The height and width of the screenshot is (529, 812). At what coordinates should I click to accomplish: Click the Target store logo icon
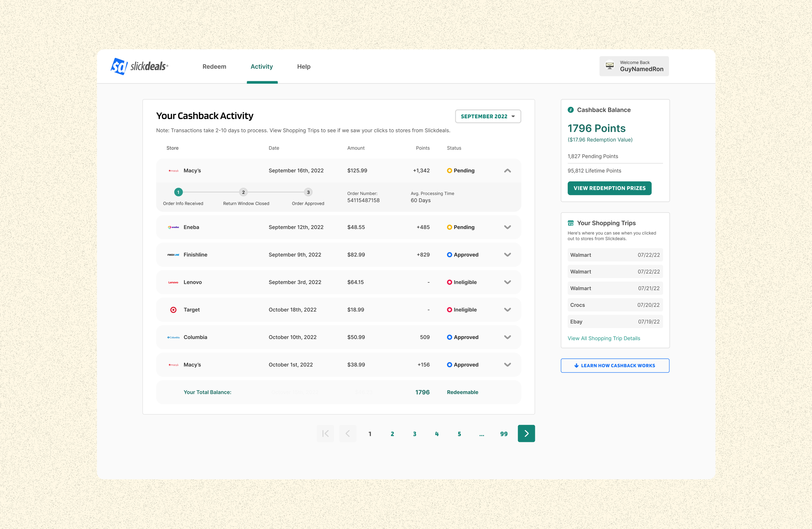[173, 310]
